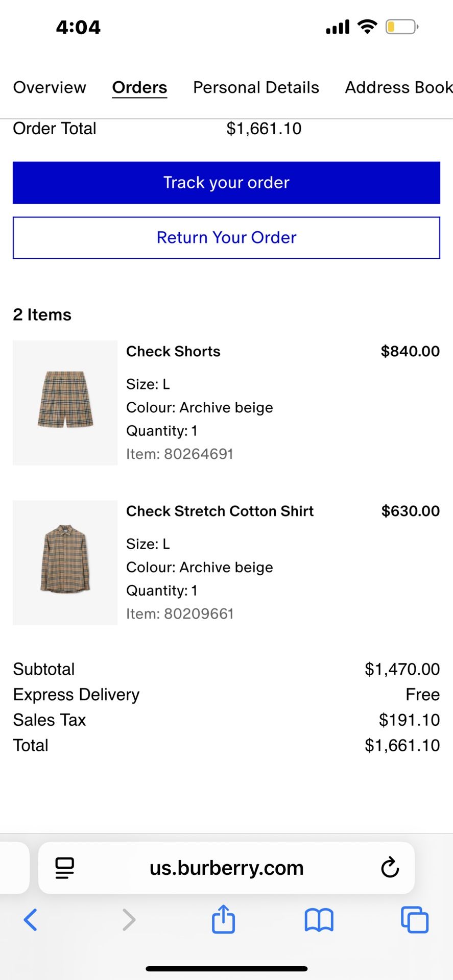Switch to the Overview tab
Image resolution: width=453 pixels, height=980 pixels.
click(x=50, y=87)
